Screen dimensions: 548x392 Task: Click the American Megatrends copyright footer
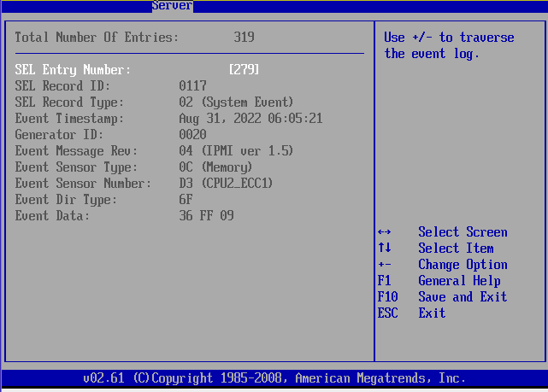[274, 377]
